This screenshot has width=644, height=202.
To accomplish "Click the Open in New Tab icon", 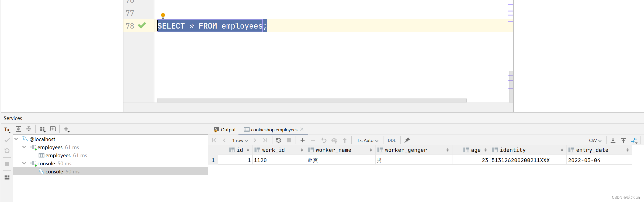I will coord(53,129).
